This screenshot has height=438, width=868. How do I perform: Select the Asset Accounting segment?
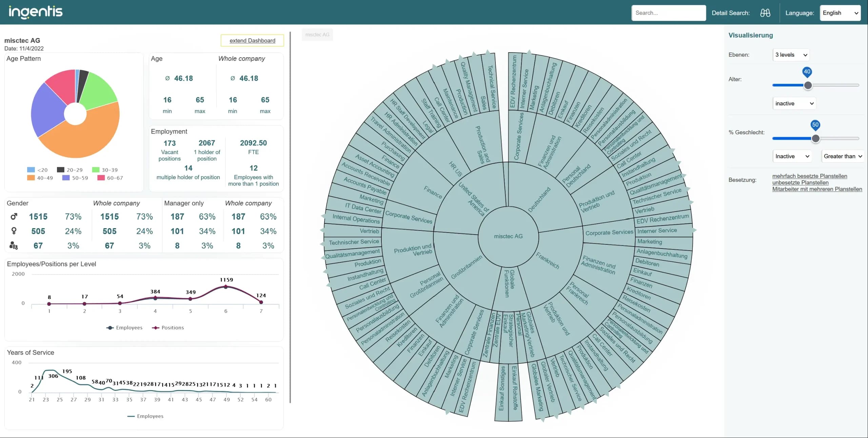(375, 165)
